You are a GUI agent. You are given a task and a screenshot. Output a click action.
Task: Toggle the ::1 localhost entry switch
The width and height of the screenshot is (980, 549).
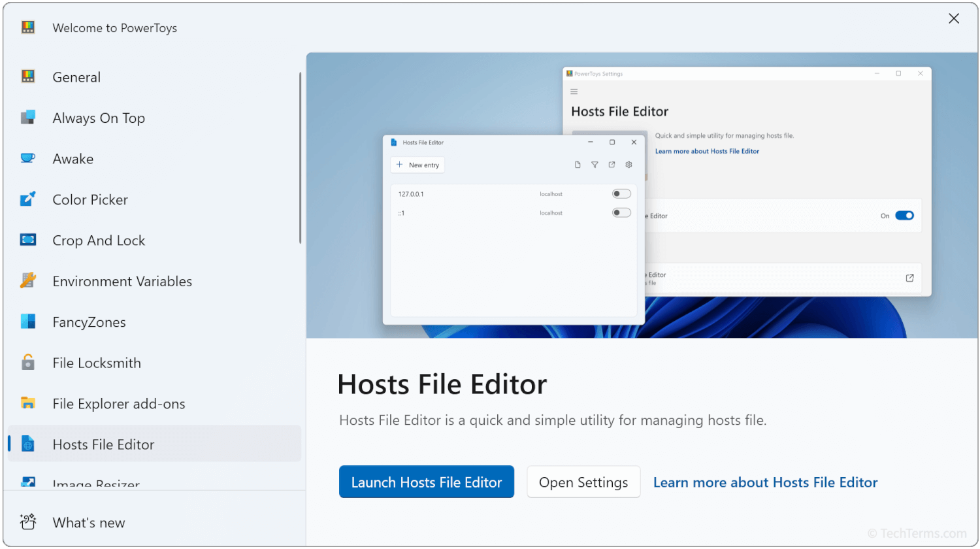pos(621,212)
